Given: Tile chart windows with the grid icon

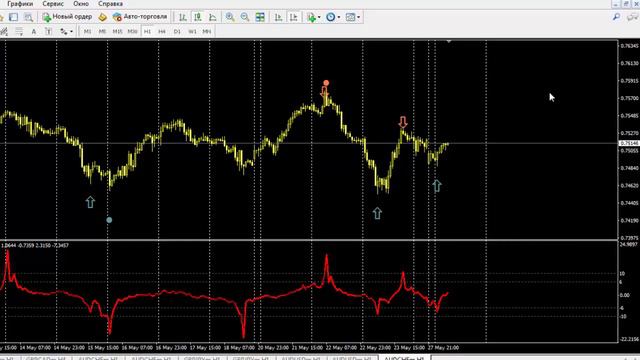Looking at the screenshot, I should point(260,17).
